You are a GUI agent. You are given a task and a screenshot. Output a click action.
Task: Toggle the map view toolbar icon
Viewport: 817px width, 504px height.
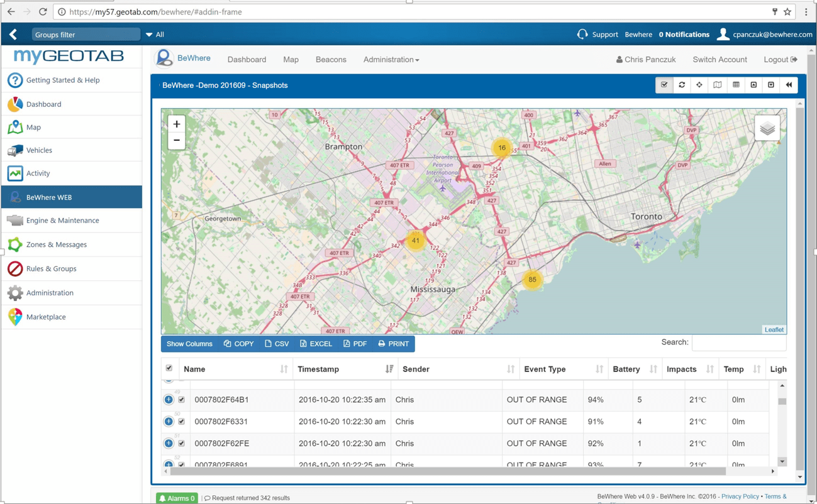718,85
